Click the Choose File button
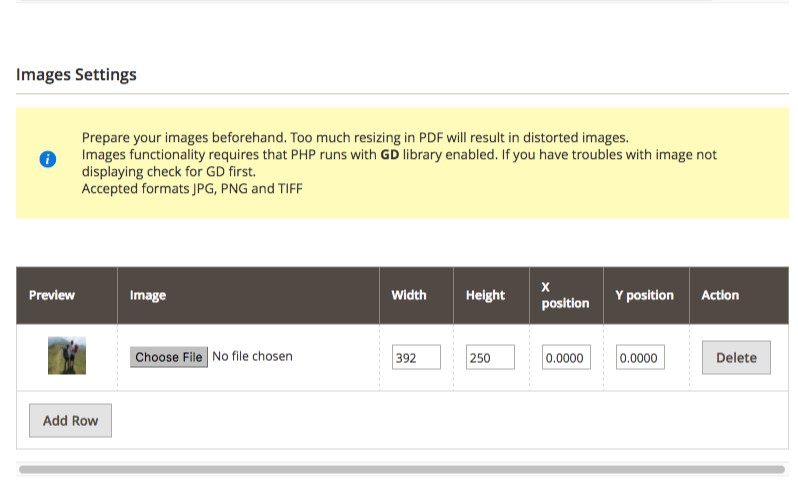This screenshot has width=798, height=488. 168,357
